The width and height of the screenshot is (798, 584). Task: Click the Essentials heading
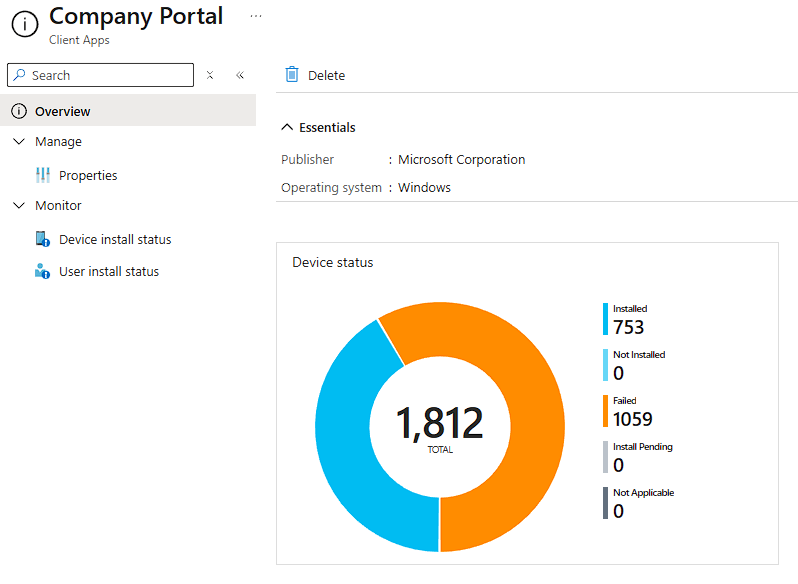(x=327, y=127)
